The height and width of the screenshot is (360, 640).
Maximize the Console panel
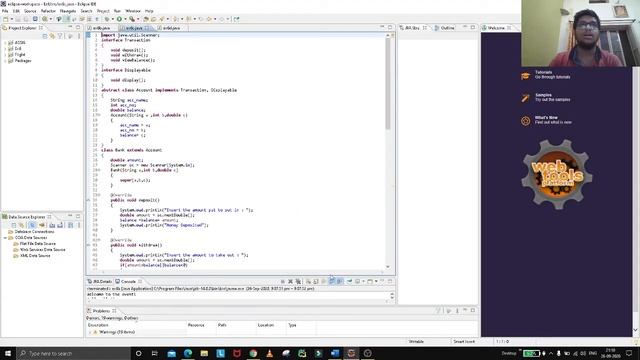(x=390, y=281)
